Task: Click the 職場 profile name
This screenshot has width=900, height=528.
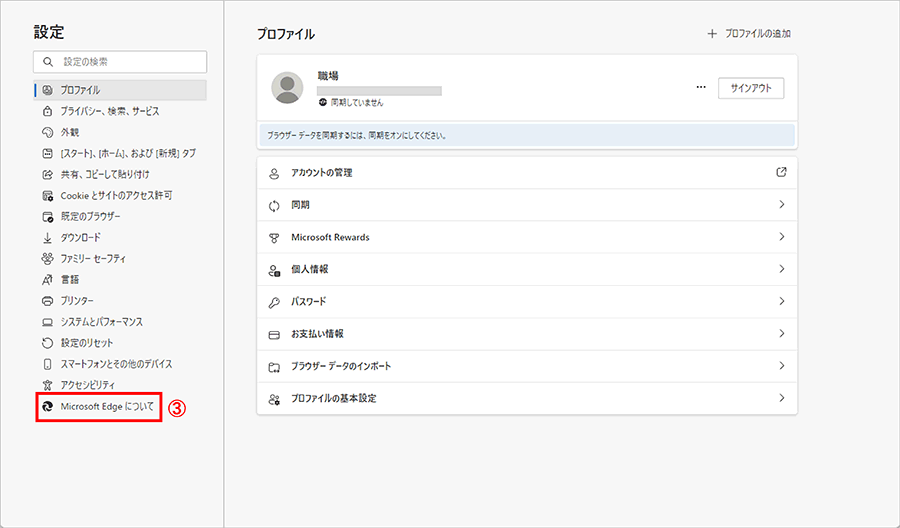Action: pyautogui.click(x=328, y=76)
